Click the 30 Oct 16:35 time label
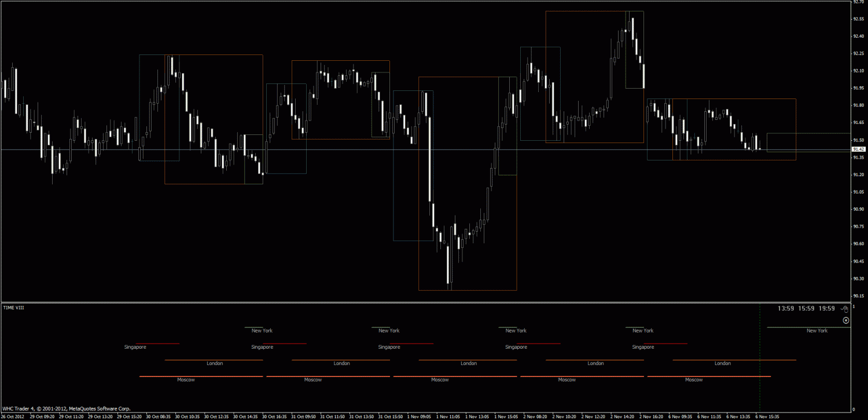The width and height of the screenshot is (868, 420). click(x=274, y=417)
